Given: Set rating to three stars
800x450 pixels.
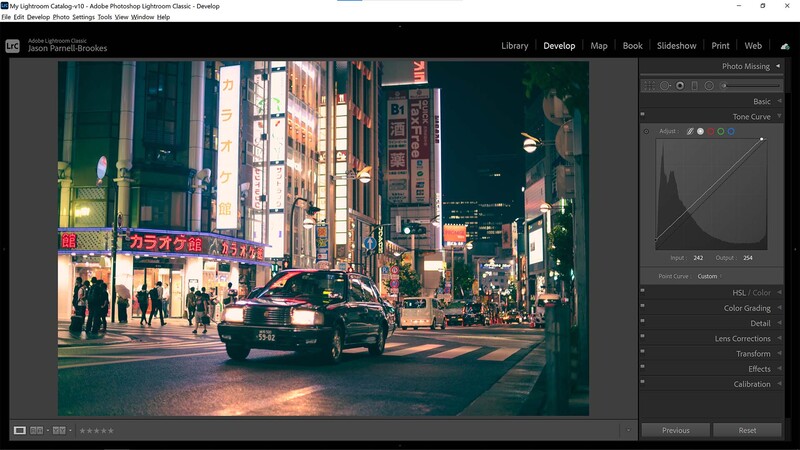Looking at the screenshot, I should (96, 431).
